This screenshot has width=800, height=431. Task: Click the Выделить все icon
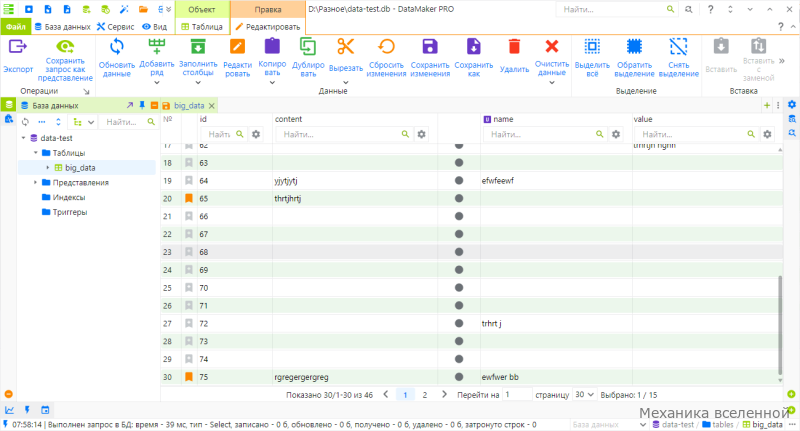(x=592, y=47)
